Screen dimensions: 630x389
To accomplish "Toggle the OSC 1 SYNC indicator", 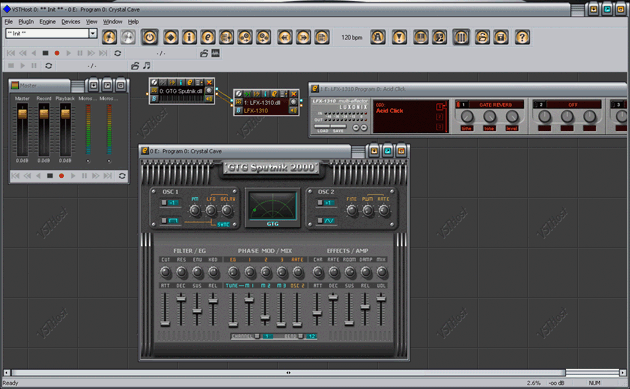I will click(223, 225).
